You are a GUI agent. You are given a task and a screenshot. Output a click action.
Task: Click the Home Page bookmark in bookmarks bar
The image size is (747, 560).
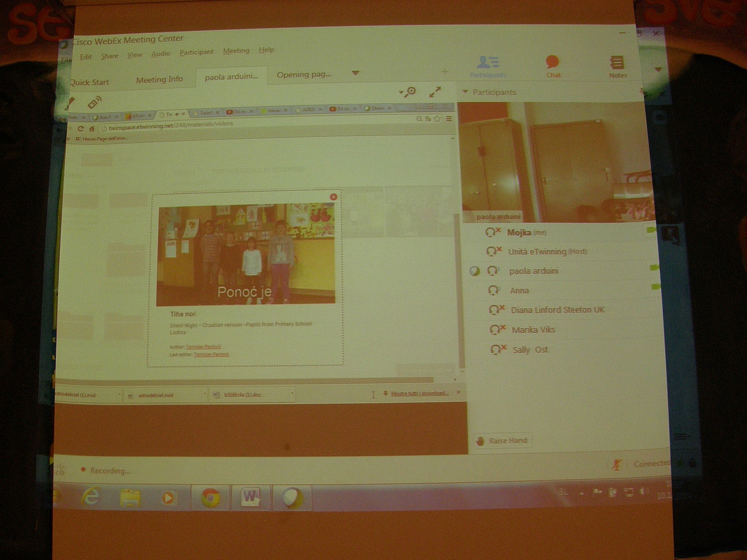(101, 139)
